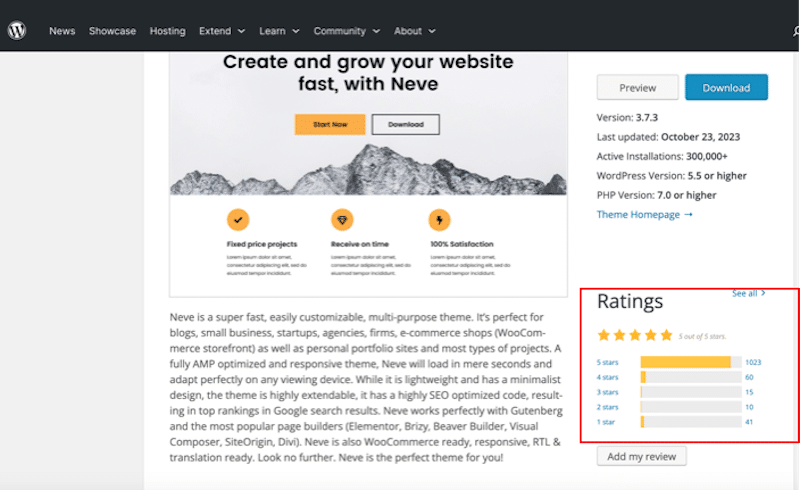This screenshot has width=800, height=490.
Task: Select Hosting in the navigation bar
Action: 167,31
